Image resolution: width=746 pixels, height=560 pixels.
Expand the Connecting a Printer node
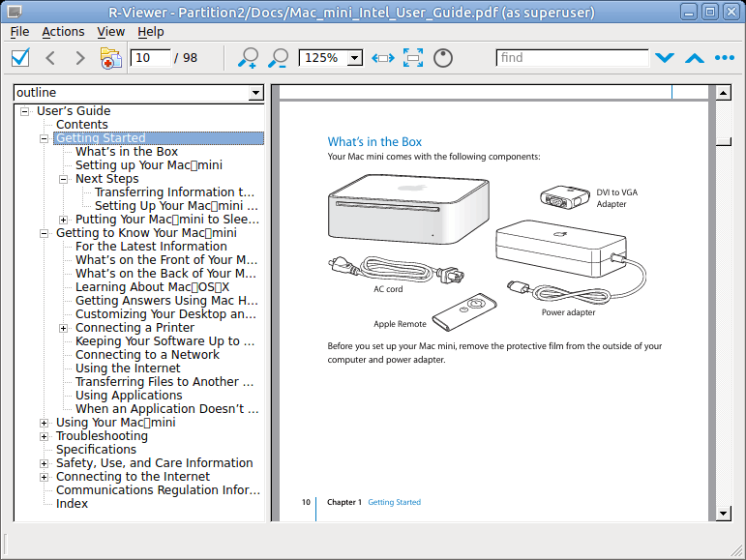(x=63, y=328)
